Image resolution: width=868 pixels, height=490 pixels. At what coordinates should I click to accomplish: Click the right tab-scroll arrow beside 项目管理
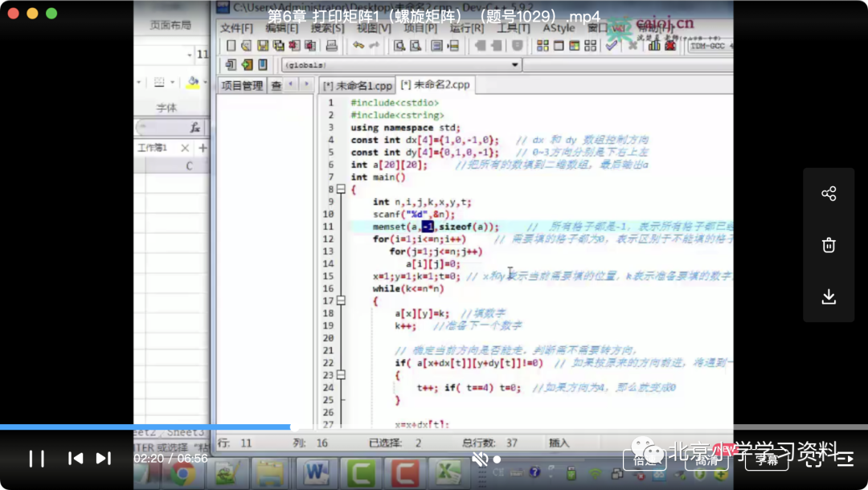pos(306,84)
